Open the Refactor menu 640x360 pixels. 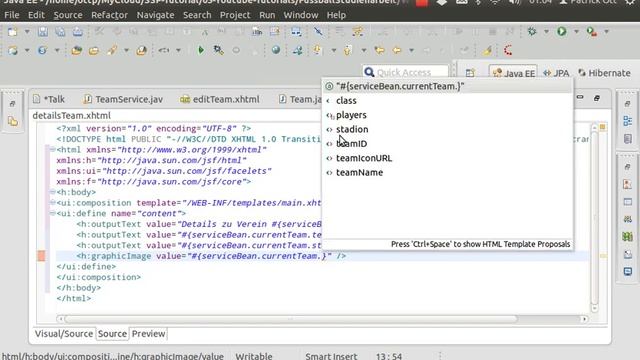pos(109,15)
